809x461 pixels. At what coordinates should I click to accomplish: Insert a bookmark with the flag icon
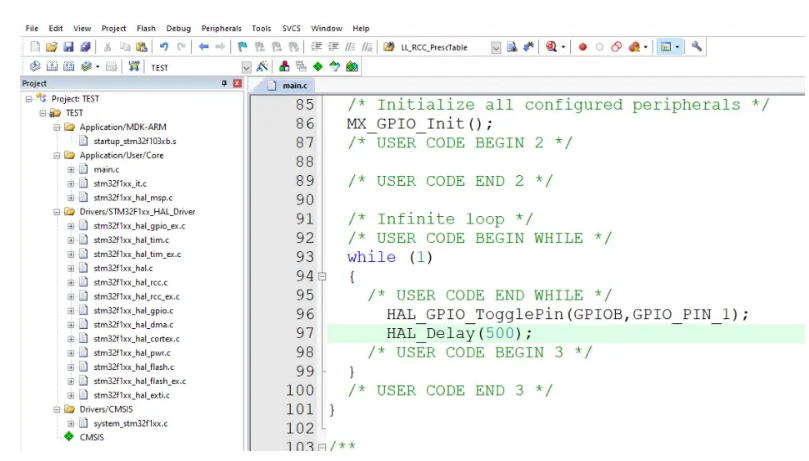[242, 47]
